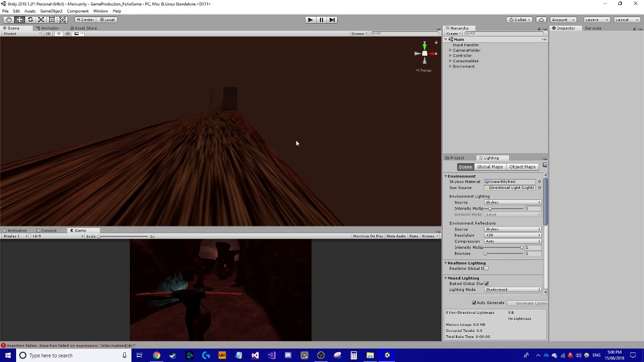The height and width of the screenshot is (362, 644).
Task: Switch to the Project tab
Action: (455, 158)
